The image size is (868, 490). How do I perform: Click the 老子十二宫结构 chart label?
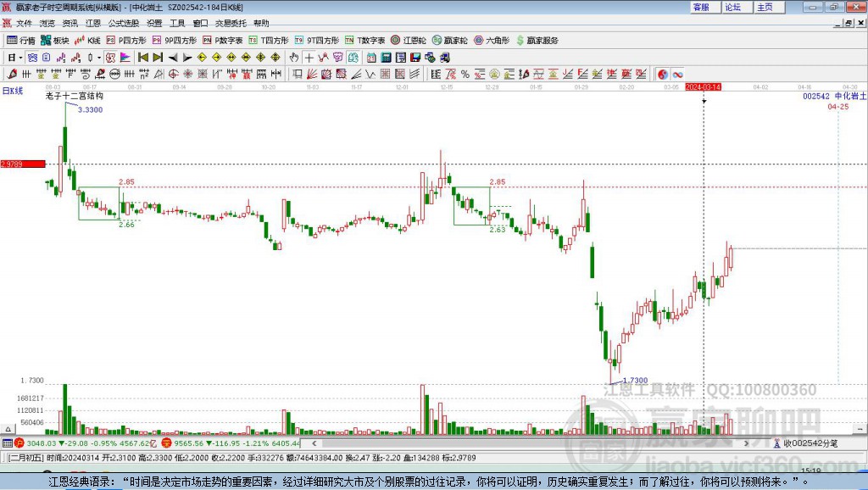click(75, 96)
